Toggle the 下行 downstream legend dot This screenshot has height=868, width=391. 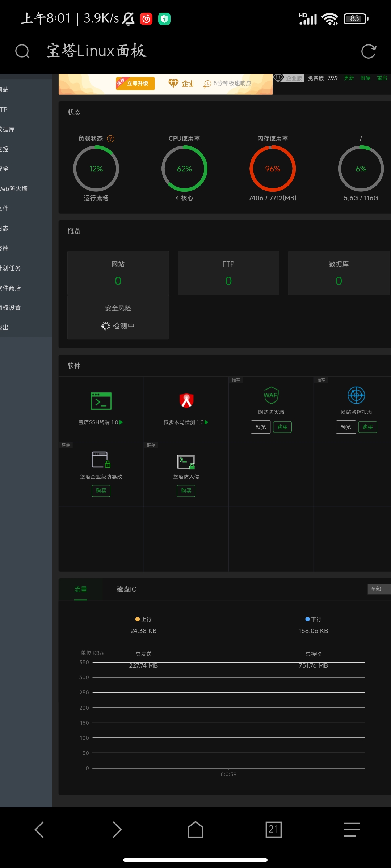tap(307, 619)
